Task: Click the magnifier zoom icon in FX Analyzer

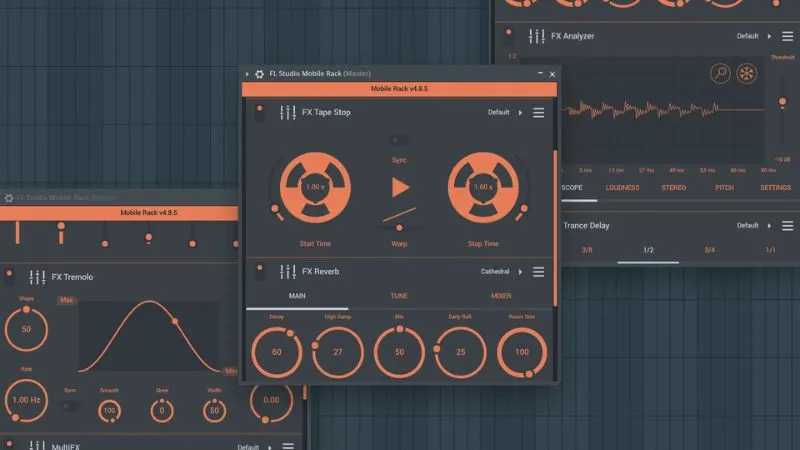Action: pos(720,73)
